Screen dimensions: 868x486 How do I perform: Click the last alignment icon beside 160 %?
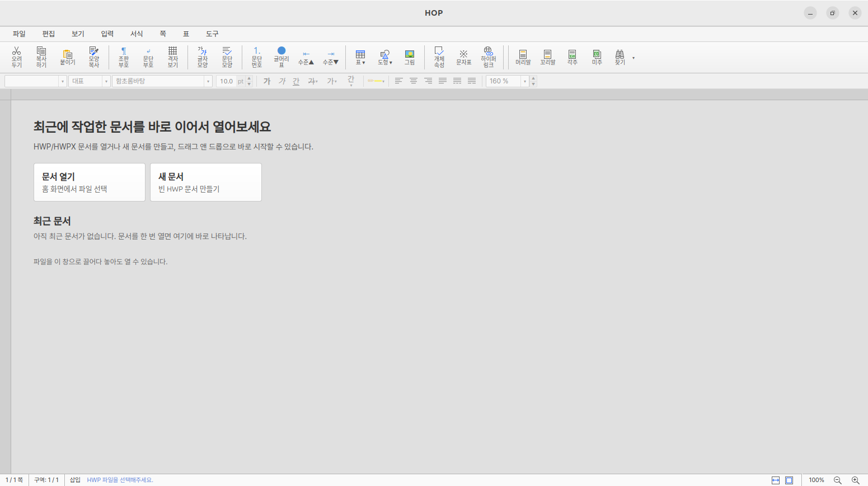click(472, 81)
